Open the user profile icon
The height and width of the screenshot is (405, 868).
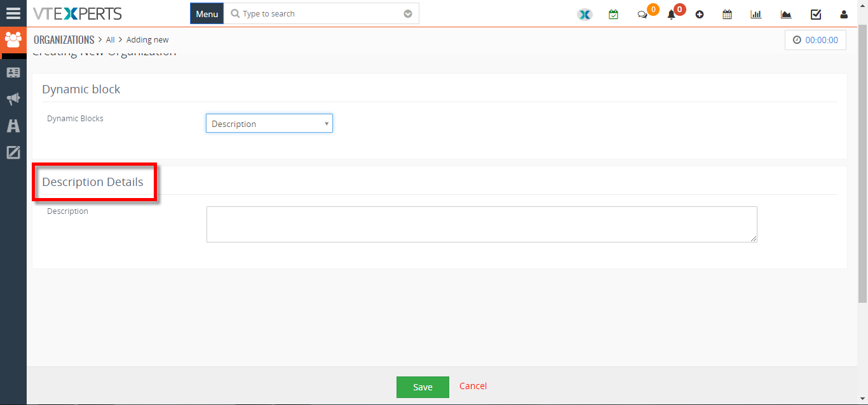844,14
